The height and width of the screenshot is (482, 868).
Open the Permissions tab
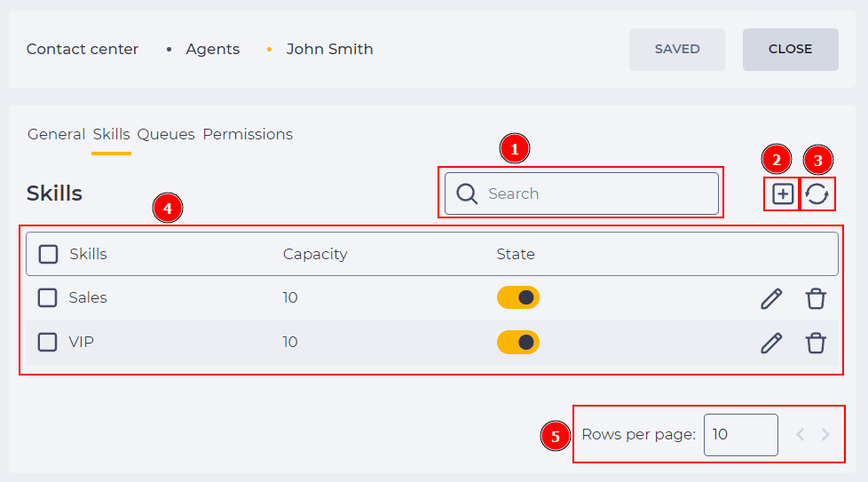pos(248,134)
